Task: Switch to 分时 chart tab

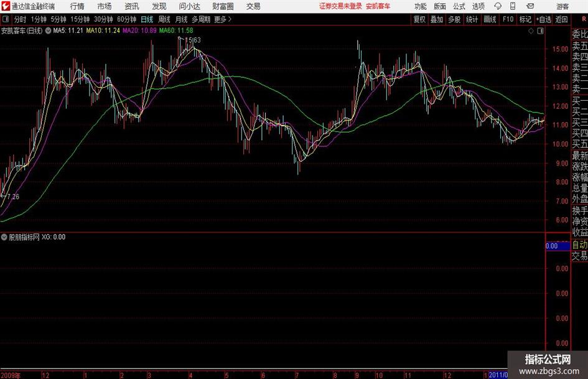Action: (20, 19)
